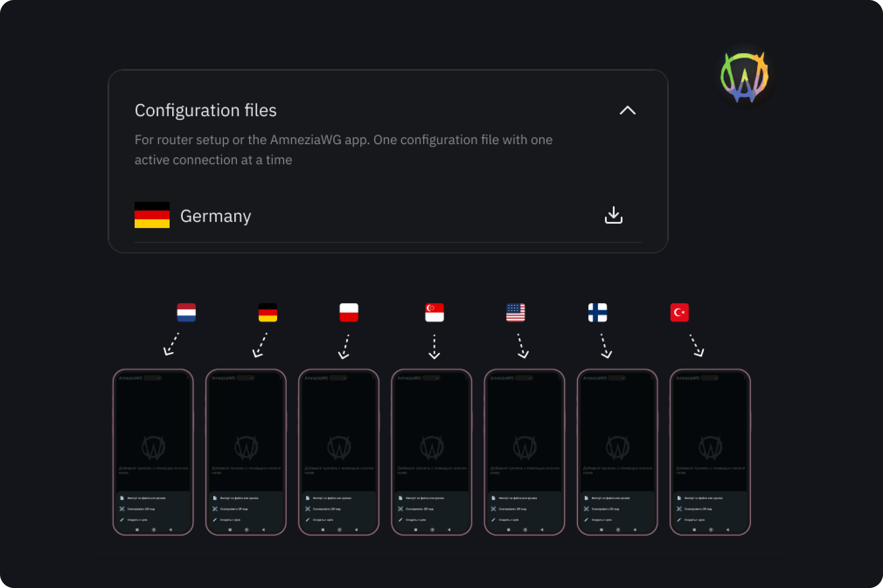
Task: Click the Singapore flag icon
Action: point(434,312)
